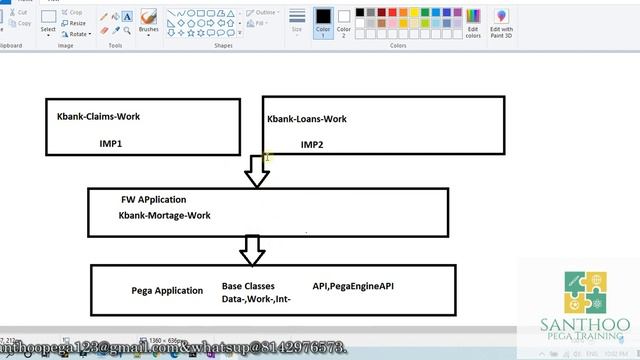Open the line Size dropdown
This screenshot has width=640, height=360.
point(297,23)
